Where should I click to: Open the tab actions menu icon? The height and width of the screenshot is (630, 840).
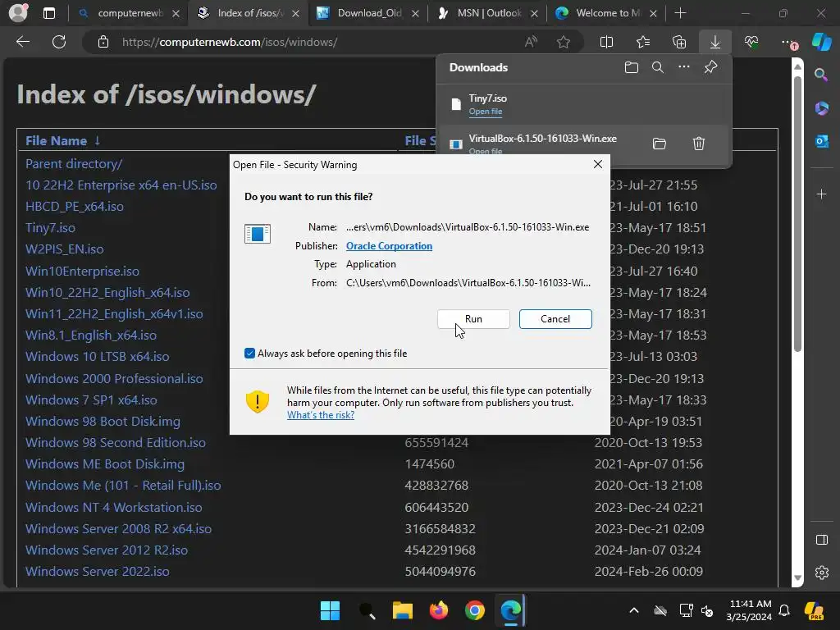pyautogui.click(x=48, y=13)
